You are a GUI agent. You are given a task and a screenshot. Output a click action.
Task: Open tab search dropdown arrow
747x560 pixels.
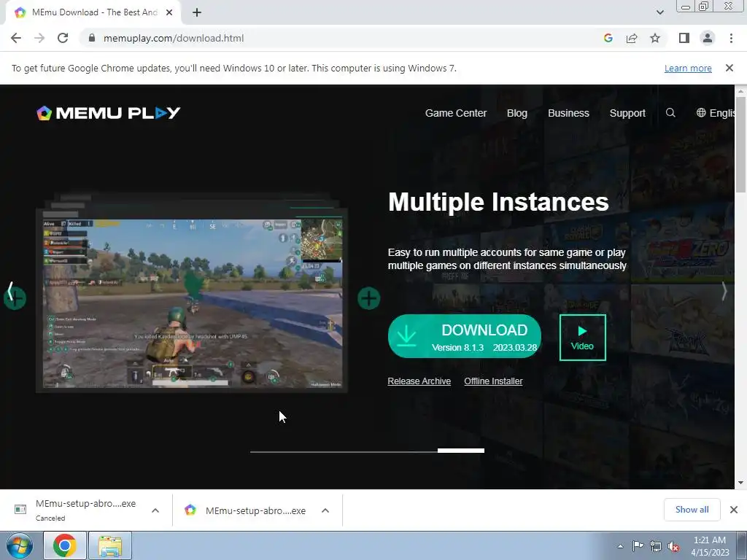659,12
